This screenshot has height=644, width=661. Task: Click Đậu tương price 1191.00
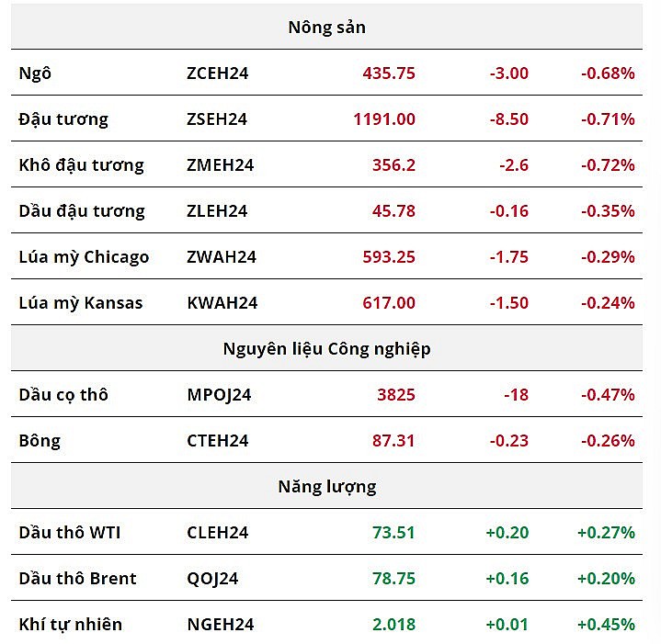tap(383, 119)
